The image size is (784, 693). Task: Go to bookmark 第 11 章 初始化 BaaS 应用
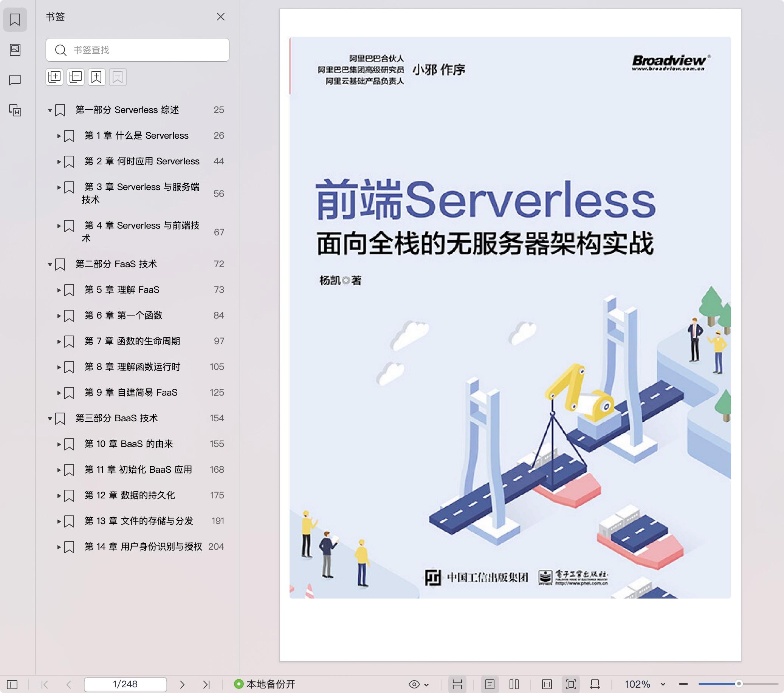click(138, 470)
